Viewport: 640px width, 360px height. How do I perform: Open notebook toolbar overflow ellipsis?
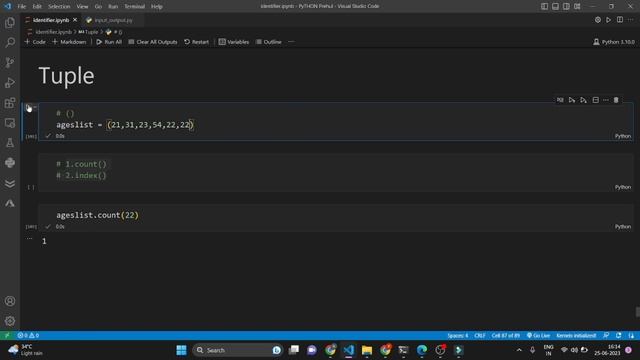[x=291, y=42]
